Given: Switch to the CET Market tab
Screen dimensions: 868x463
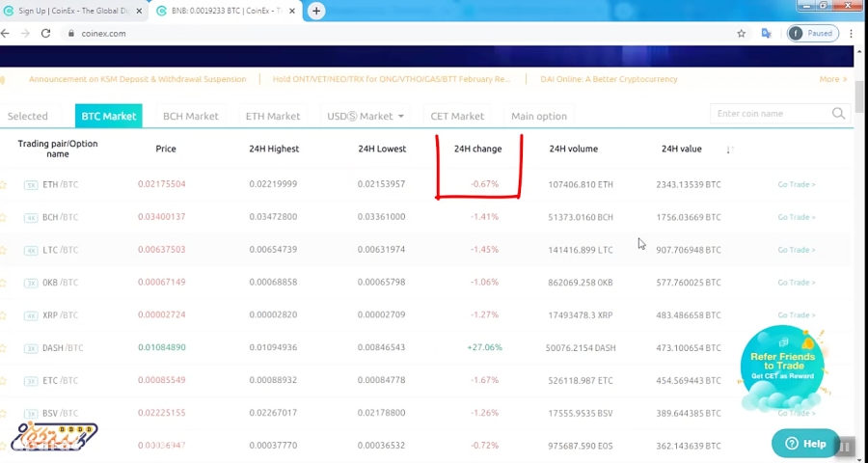Looking at the screenshot, I should coord(457,117).
